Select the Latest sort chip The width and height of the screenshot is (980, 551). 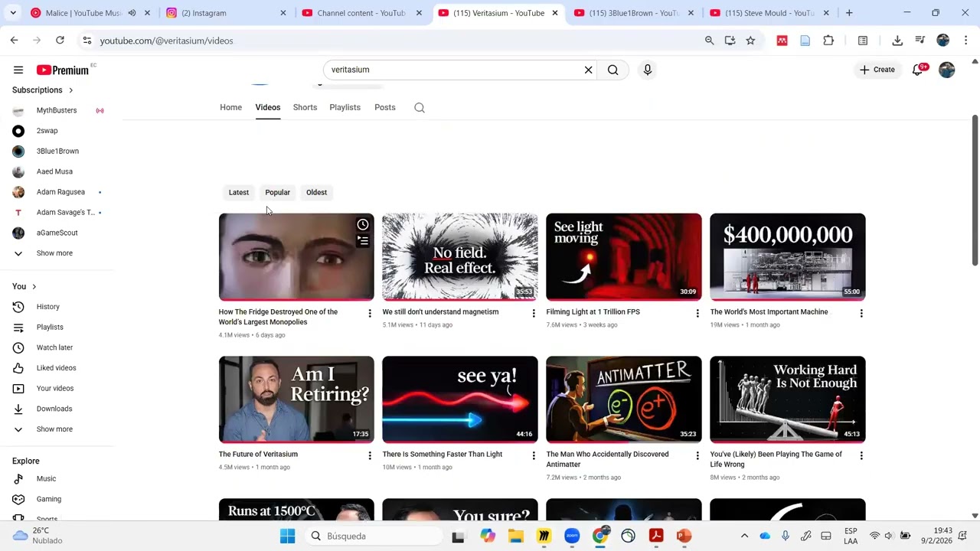[x=239, y=193]
